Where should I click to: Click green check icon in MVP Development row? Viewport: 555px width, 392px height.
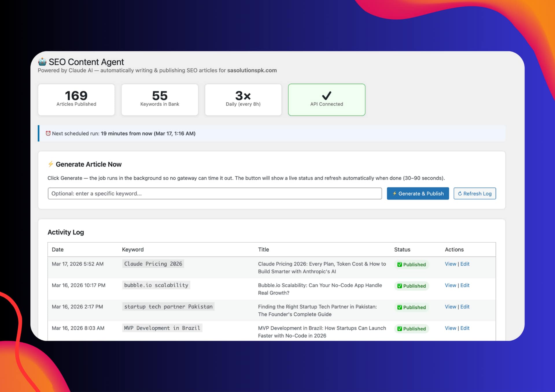coord(399,329)
